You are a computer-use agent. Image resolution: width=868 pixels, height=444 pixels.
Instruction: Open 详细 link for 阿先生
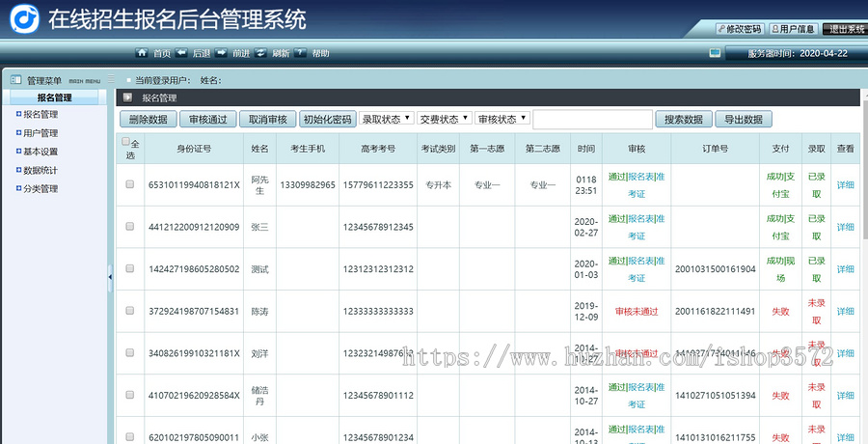pos(845,184)
